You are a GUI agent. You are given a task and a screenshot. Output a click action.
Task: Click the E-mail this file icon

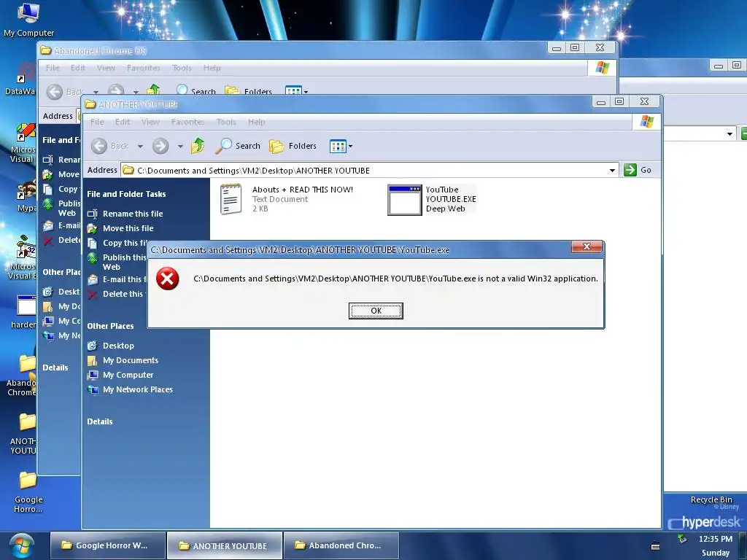point(93,279)
